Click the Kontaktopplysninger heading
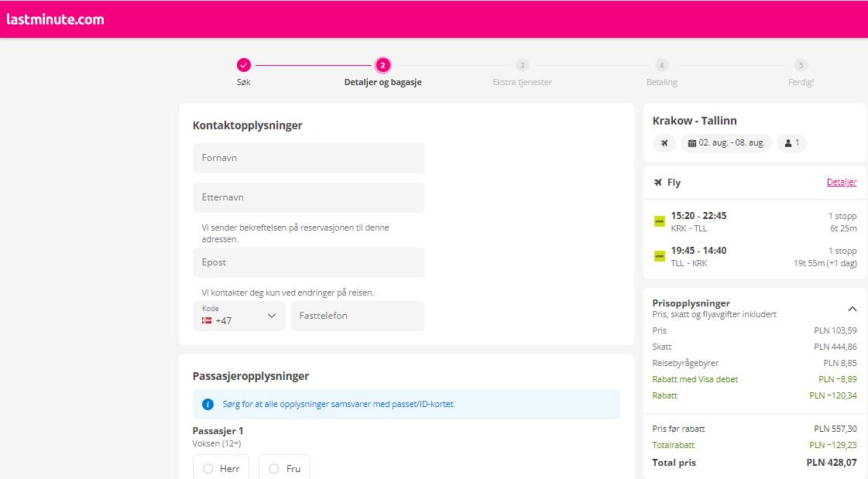Image resolution: width=868 pixels, height=479 pixels. [248, 125]
